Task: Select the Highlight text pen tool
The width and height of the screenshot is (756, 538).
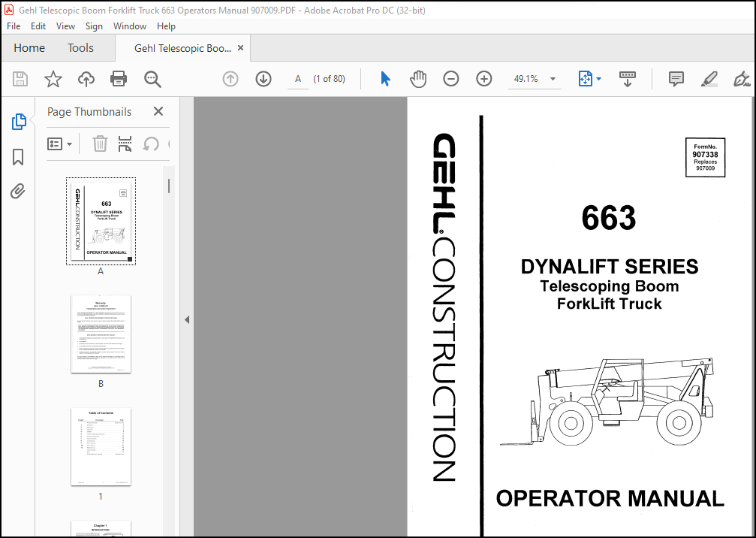Action: [x=709, y=79]
